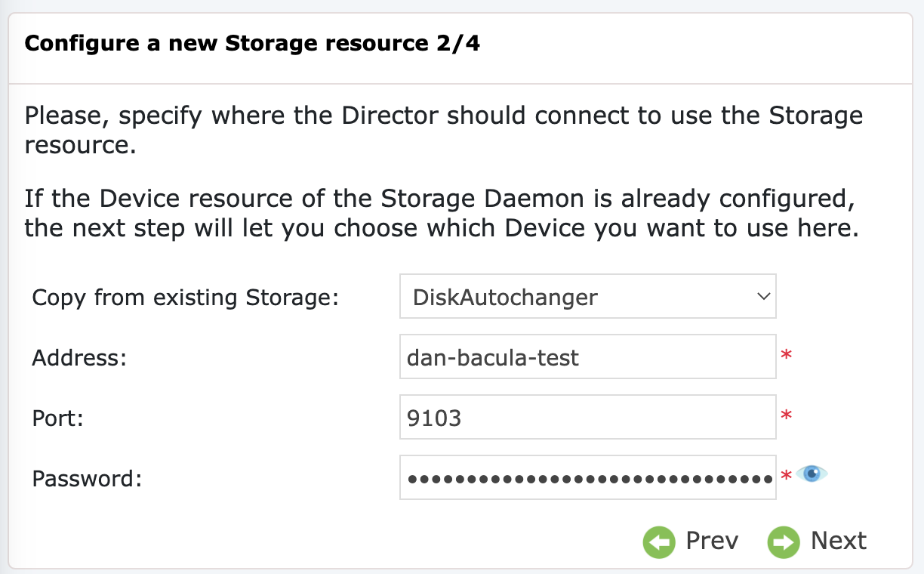
Task: Click the Configure a new Storage resource heading
Action: 252,43
